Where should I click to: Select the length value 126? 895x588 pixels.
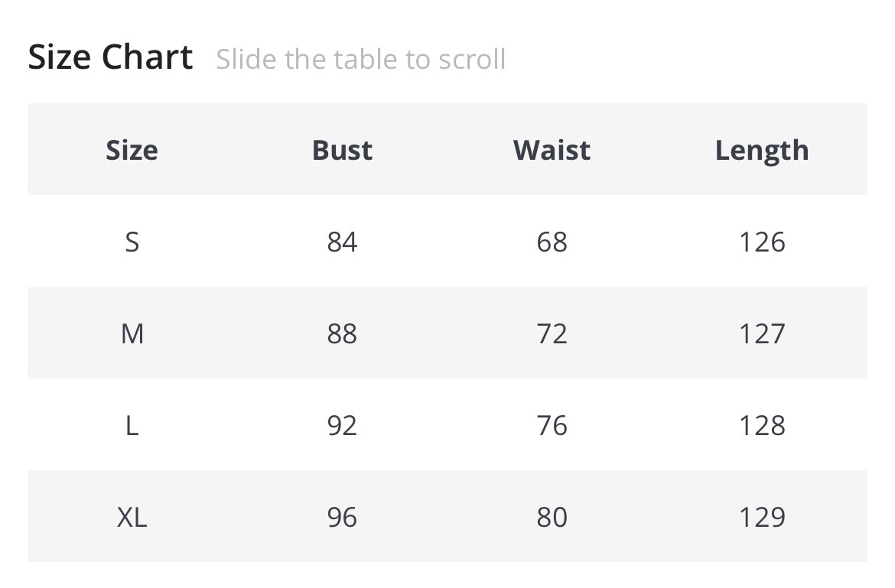point(762,242)
